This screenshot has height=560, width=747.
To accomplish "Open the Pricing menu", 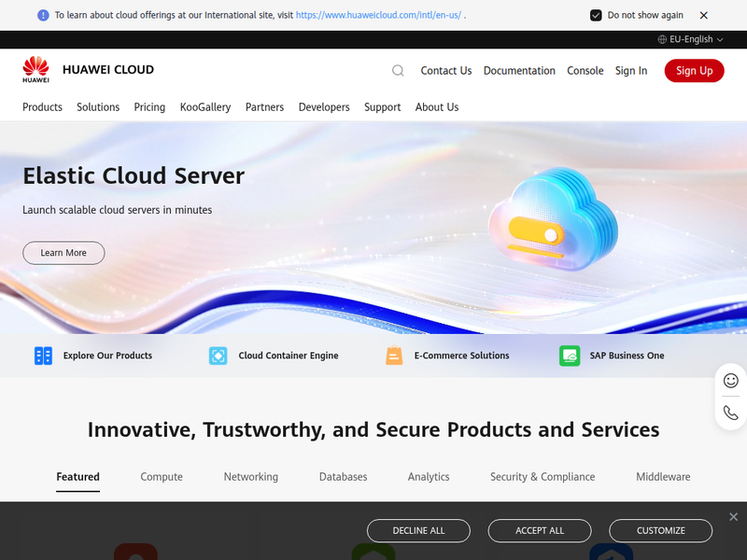I will (149, 107).
